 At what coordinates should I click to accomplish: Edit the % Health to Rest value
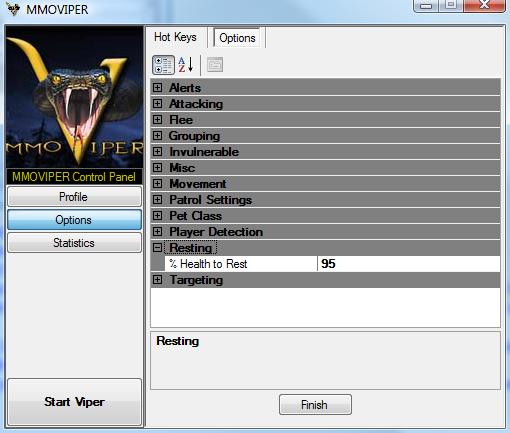(409, 264)
